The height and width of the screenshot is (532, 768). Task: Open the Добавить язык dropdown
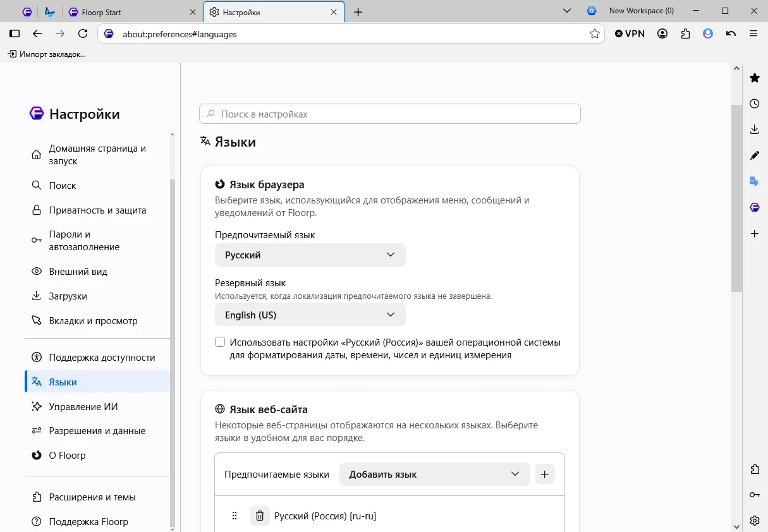(x=434, y=475)
